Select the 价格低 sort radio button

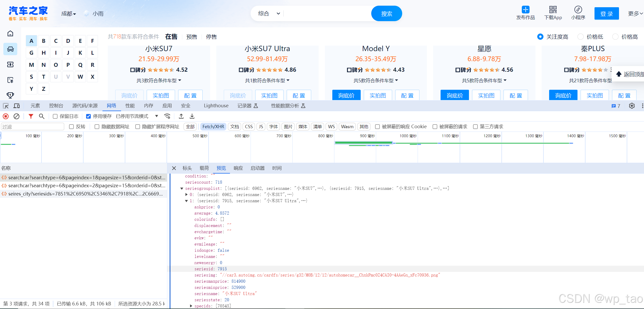[x=580, y=37]
